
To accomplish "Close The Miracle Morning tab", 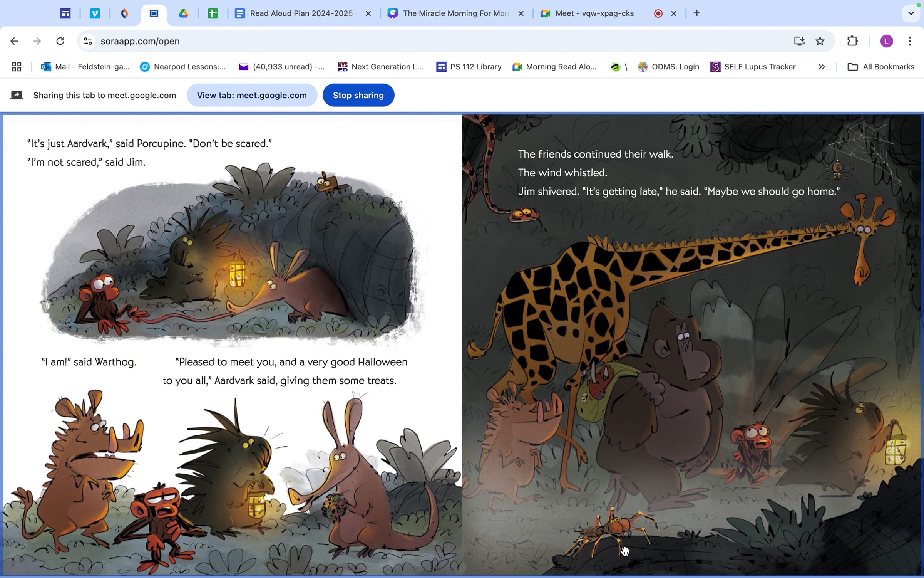I will tap(521, 13).
